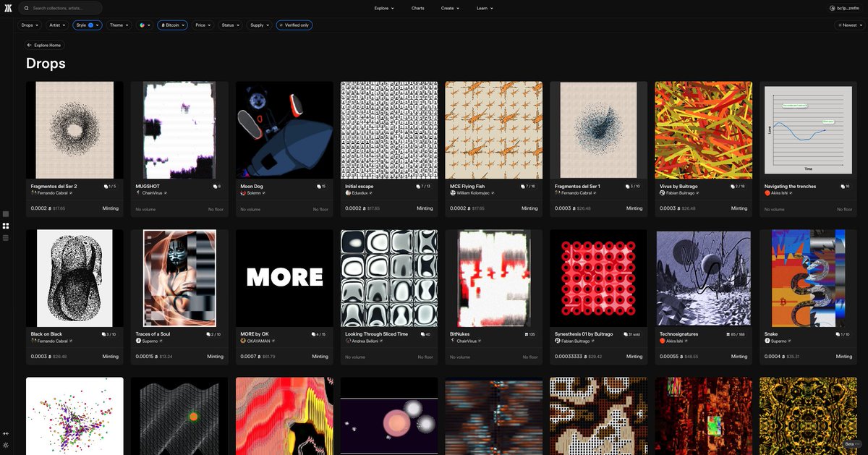Open the Supply filter dropdown
868x455 pixels.
[x=259, y=25]
